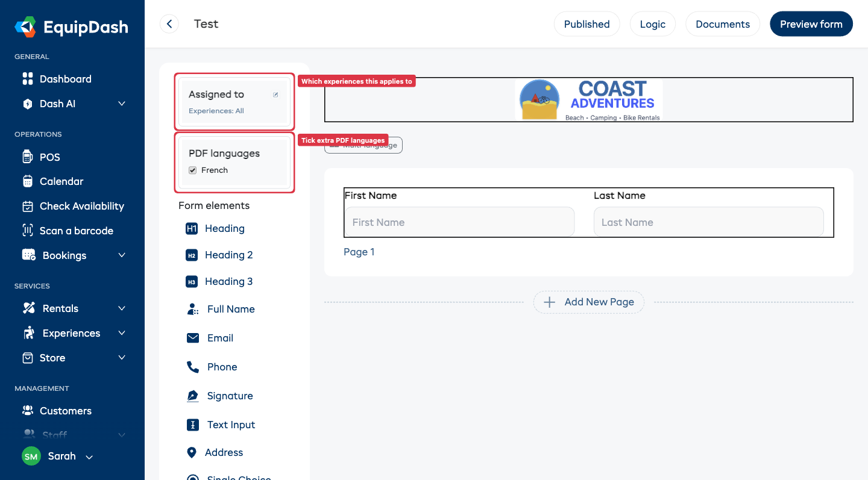Open the Documents button

point(723,24)
